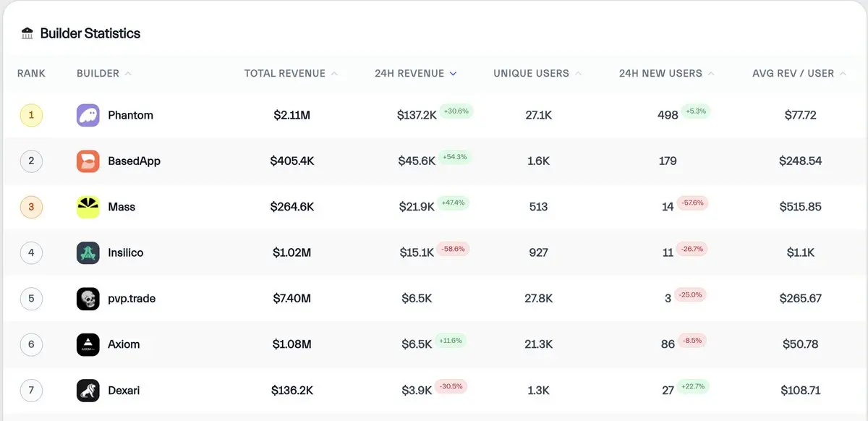Click the rank 1 gold badge
This screenshot has width=868, height=421.
(x=31, y=115)
